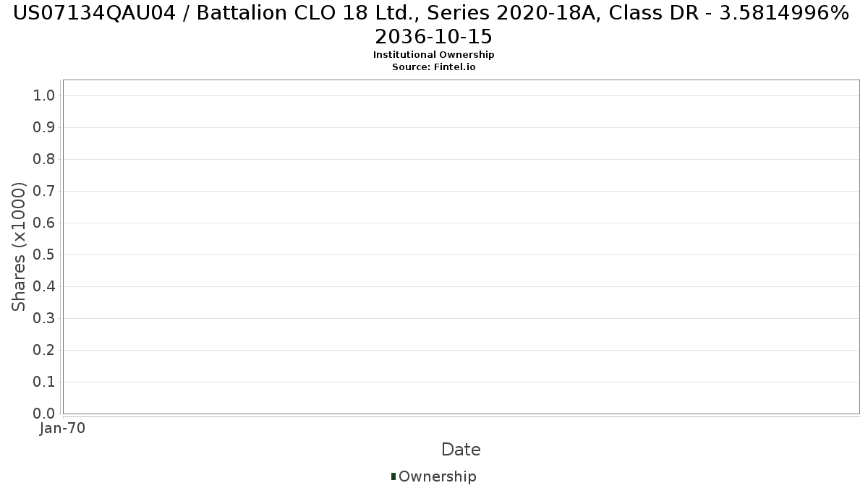Click the 1.0 y-axis tick label
Viewport: 868px width, 488px height.
pyautogui.click(x=44, y=96)
